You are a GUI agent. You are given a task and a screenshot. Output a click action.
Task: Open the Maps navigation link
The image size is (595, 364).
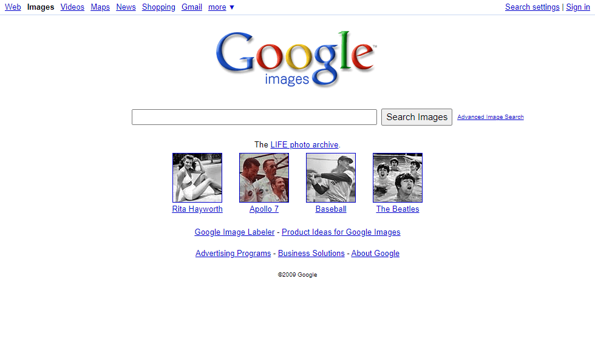pos(100,7)
